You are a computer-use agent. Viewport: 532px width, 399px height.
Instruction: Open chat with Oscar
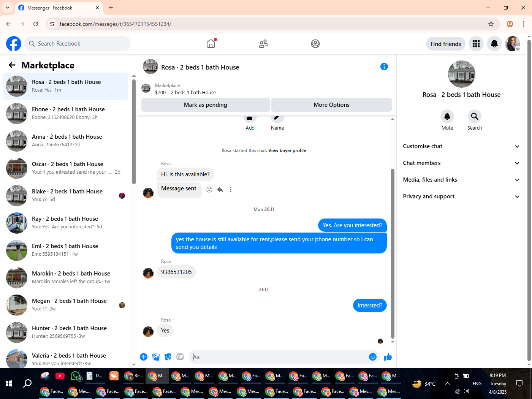coord(65,168)
